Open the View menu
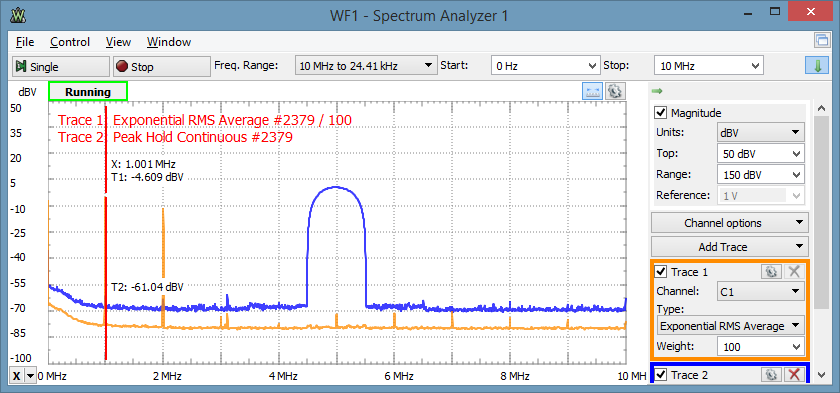This screenshot has width=840, height=393. [118, 42]
